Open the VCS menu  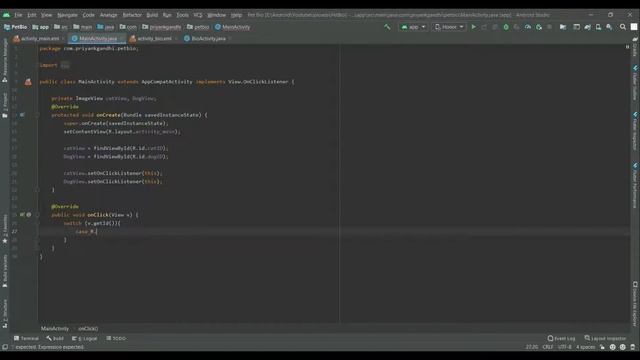tap(198, 15)
